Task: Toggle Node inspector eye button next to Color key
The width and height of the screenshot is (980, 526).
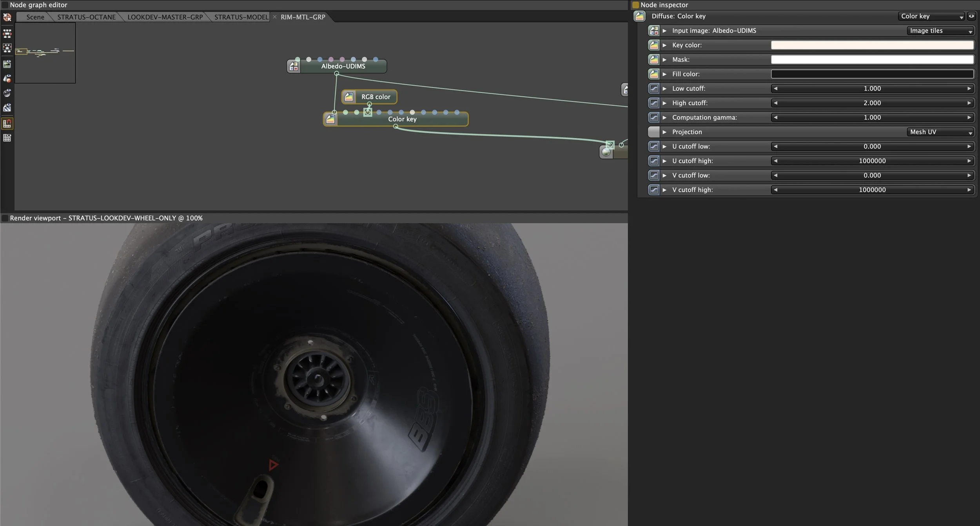Action: tap(971, 16)
